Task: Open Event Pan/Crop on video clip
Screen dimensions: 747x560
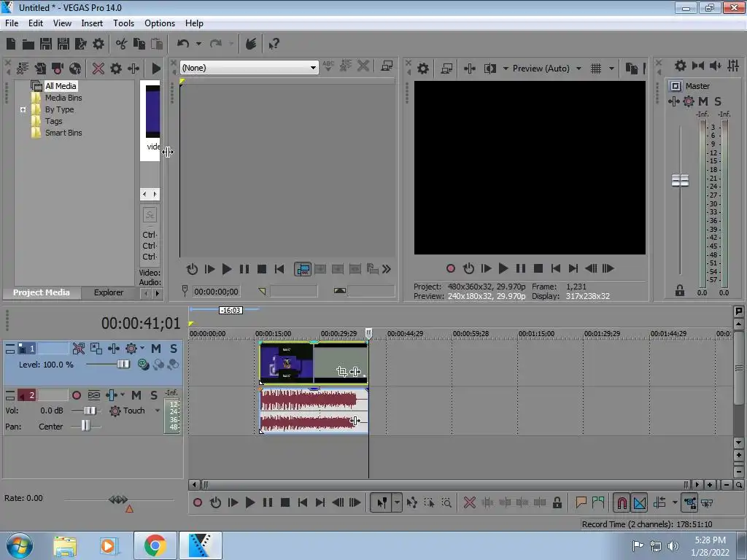Action: click(x=341, y=371)
